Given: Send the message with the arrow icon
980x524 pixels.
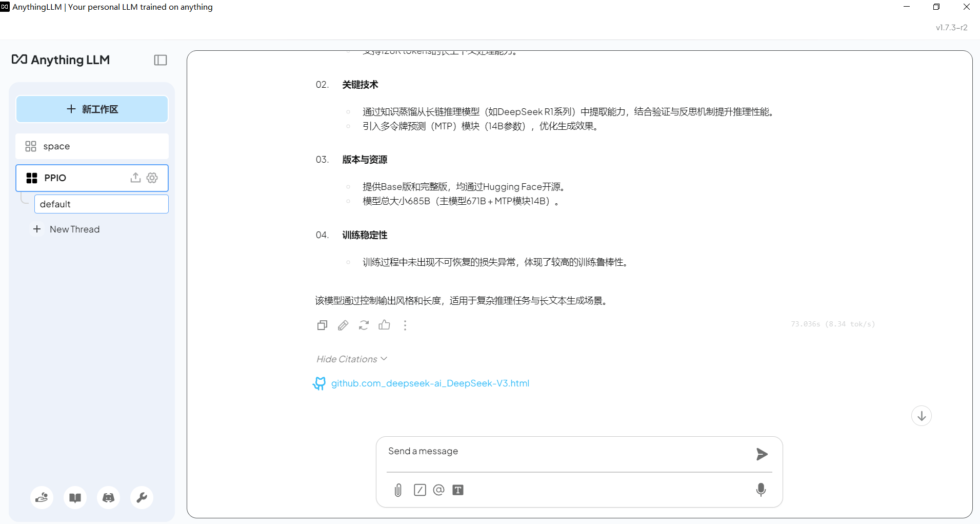Looking at the screenshot, I should pyautogui.click(x=762, y=454).
